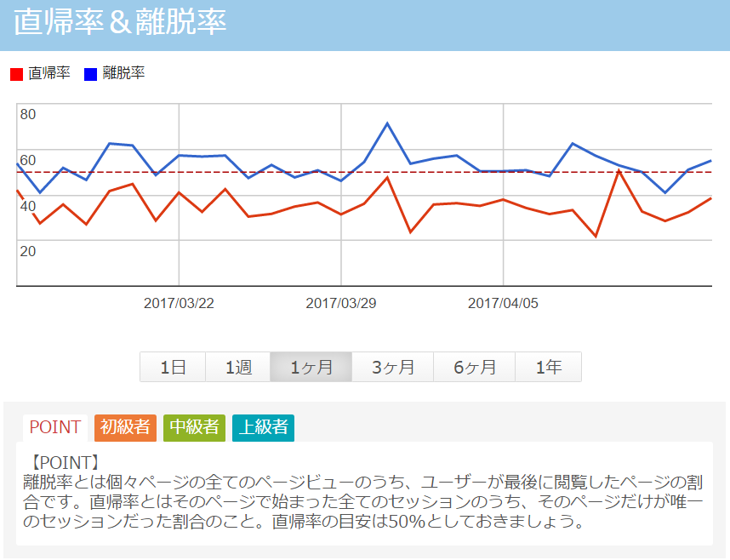Click the 2017/04/05 date axis label
The image size is (730, 560).
(x=503, y=304)
